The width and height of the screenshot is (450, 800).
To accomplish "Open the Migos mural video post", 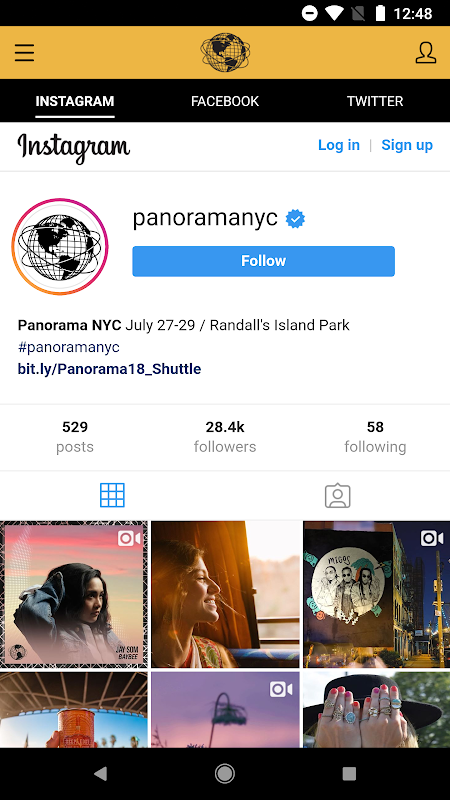I will (x=377, y=594).
